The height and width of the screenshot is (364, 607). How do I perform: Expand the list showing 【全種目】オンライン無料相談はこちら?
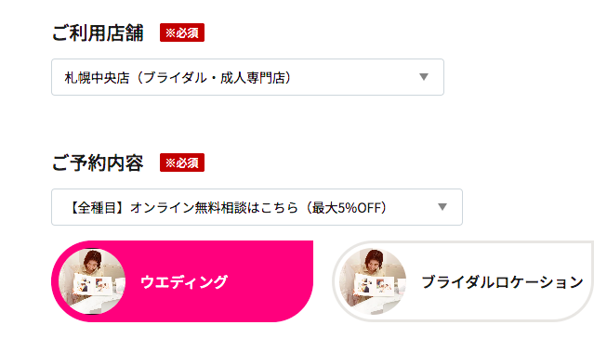[257, 207]
